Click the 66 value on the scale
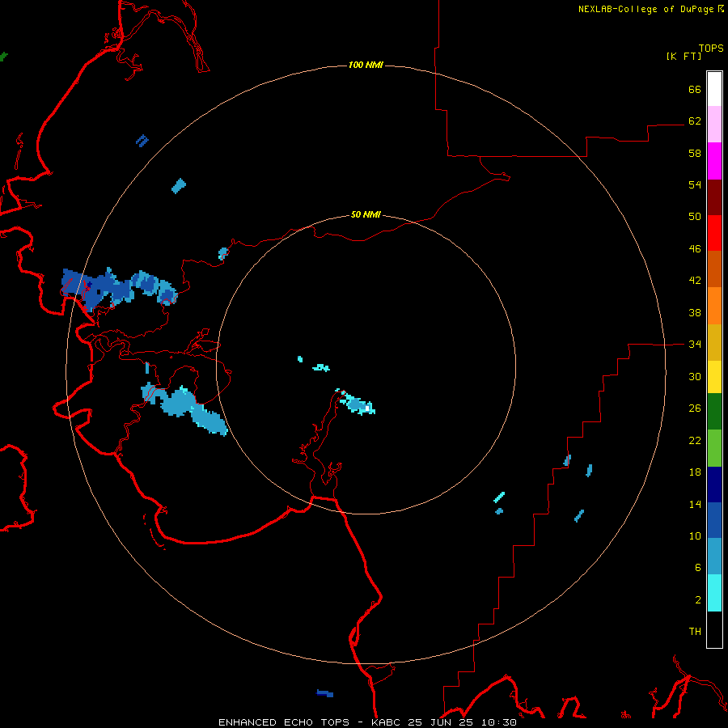 point(695,89)
